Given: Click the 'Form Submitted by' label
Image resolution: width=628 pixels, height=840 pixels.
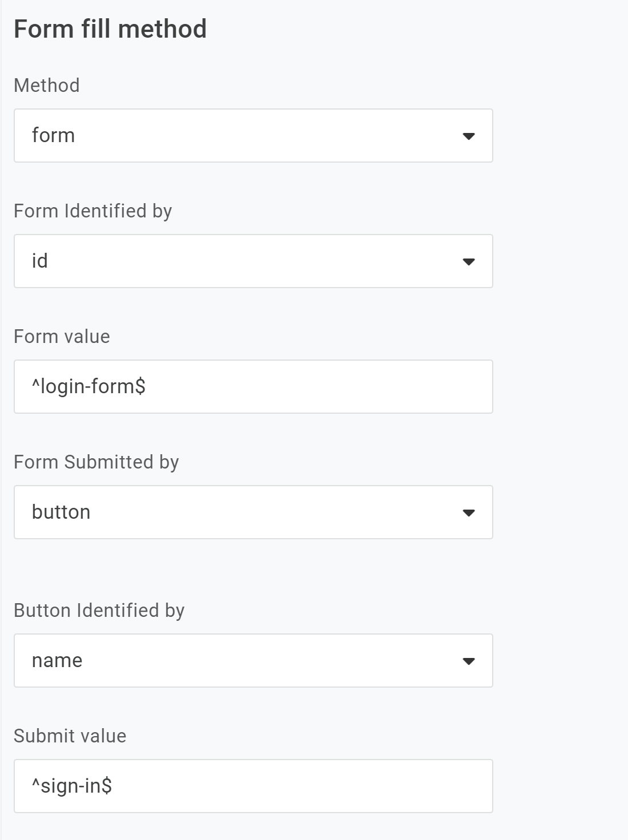Looking at the screenshot, I should coord(96,462).
